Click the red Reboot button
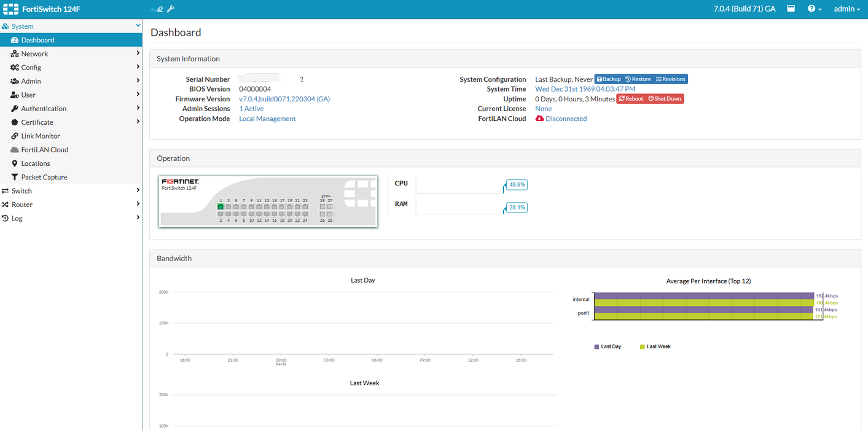The image size is (868, 430). point(631,99)
